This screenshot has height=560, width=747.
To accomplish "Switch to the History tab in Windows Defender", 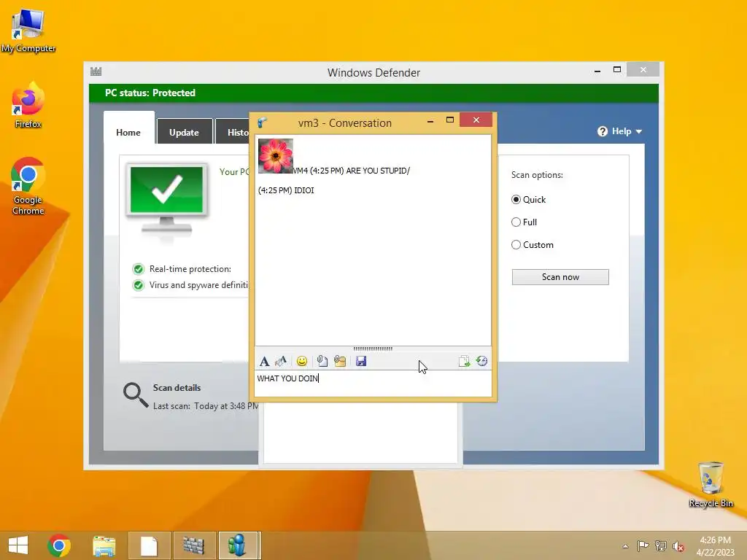I will (x=233, y=133).
